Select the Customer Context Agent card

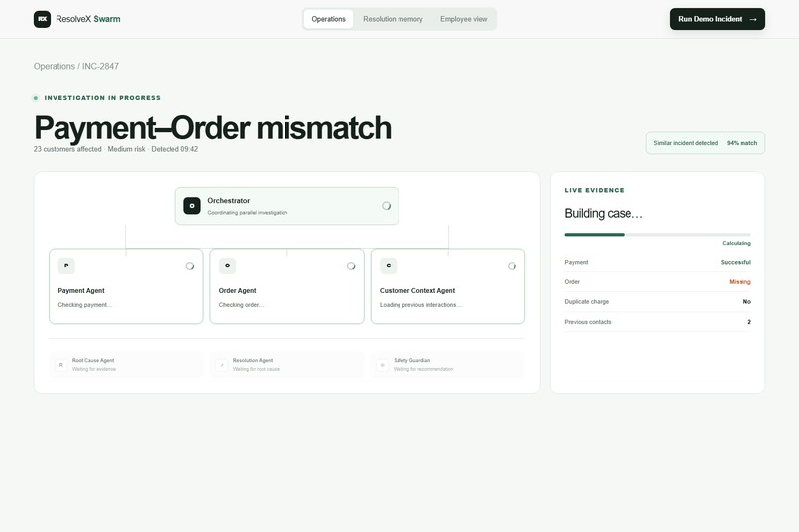coord(448,286)
